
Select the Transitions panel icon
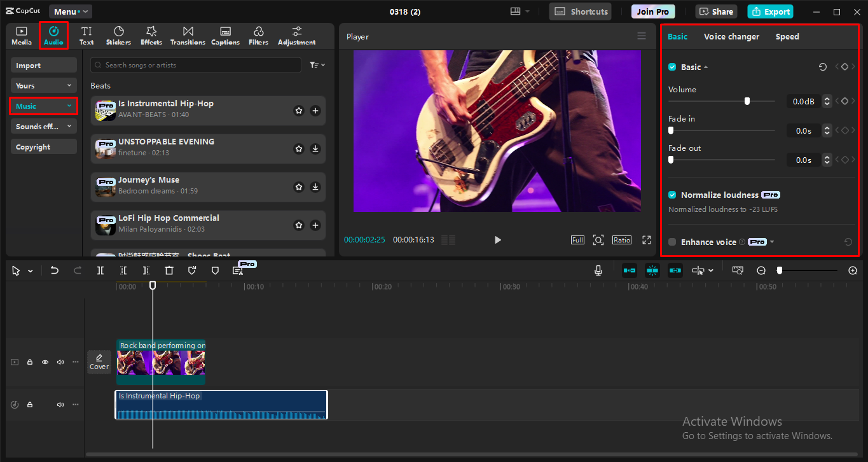[187, 35]
